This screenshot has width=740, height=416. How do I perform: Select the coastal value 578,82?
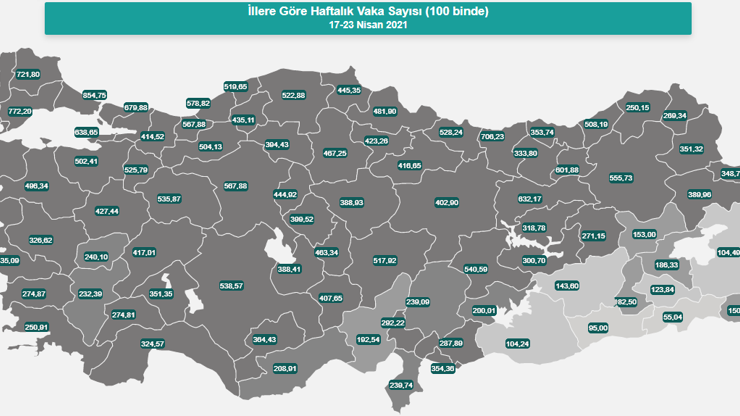(x=198, y=103)
